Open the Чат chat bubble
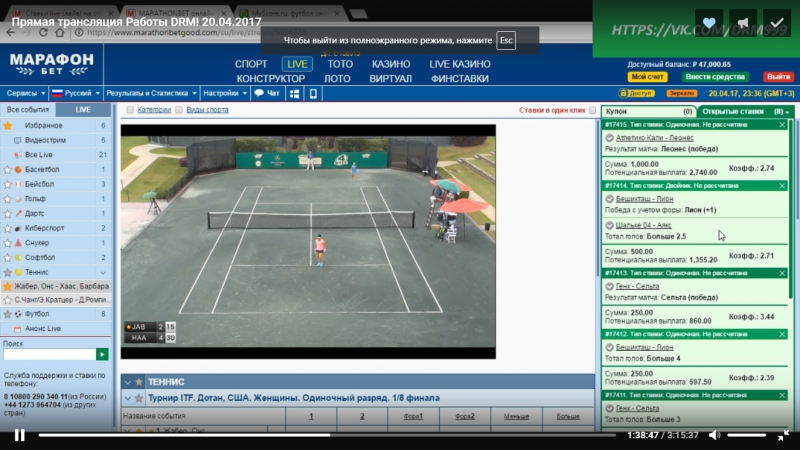The image size is (800, 450). (x=267, y=93)
